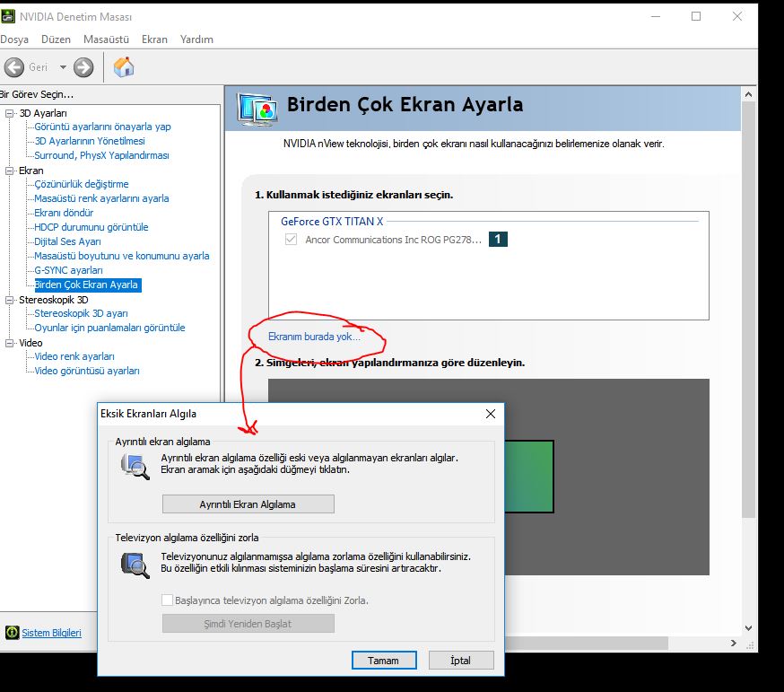Click the forward arrow navigation icon
Viewport: 784px width, 692px height.
pos(83,67)
